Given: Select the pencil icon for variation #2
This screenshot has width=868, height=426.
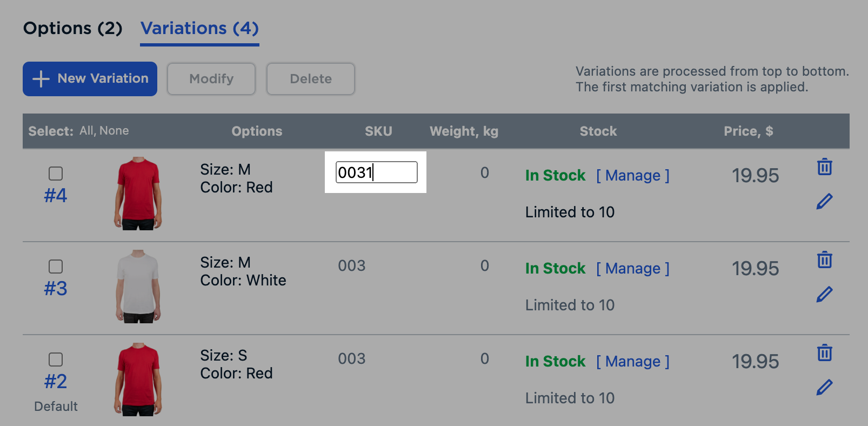Looking at the screenshot, I should (x=825, y=387).
